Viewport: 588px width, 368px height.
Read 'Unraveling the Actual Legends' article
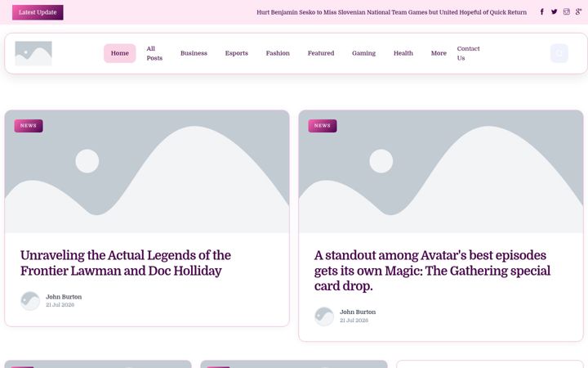tap(126, 263)
